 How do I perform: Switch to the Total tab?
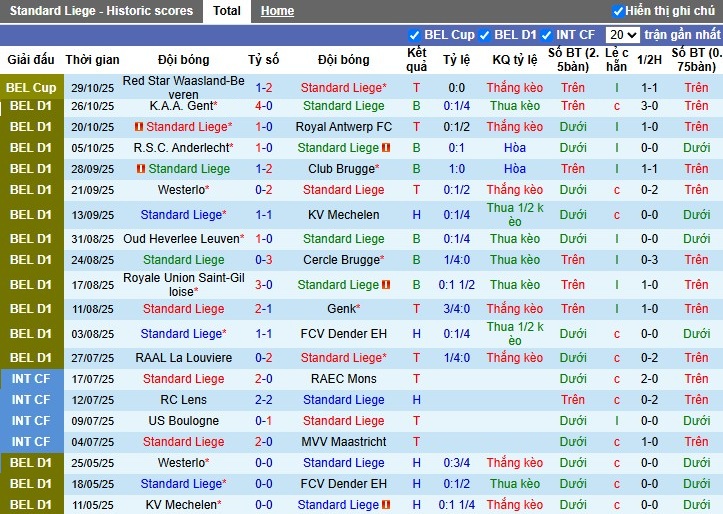[x=227, y=11]
